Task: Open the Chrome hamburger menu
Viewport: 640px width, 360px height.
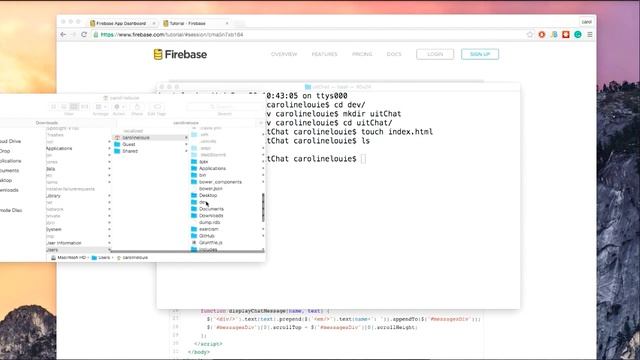Action: click(590, 35)
